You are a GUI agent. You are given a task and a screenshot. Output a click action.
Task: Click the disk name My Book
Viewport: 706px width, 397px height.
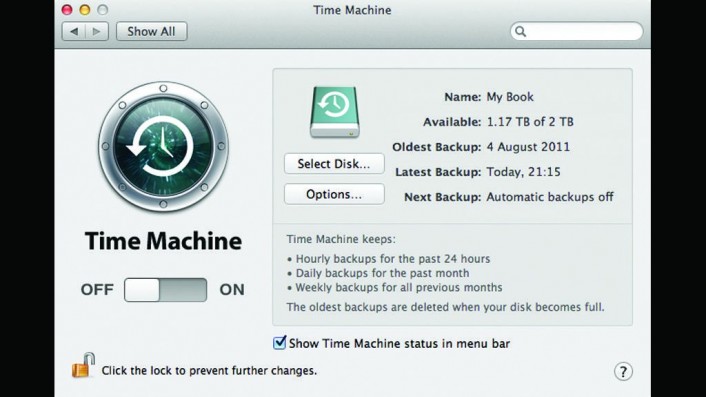(510, 97)
